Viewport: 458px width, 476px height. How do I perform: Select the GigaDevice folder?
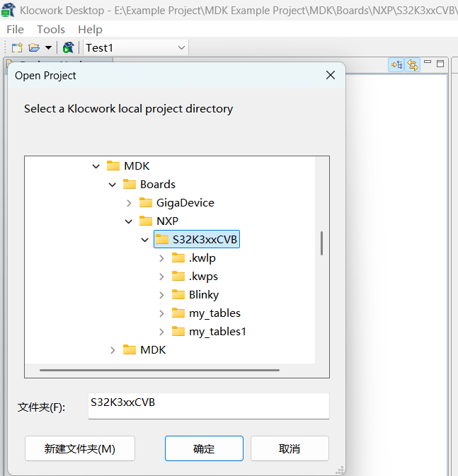[177, 203]
